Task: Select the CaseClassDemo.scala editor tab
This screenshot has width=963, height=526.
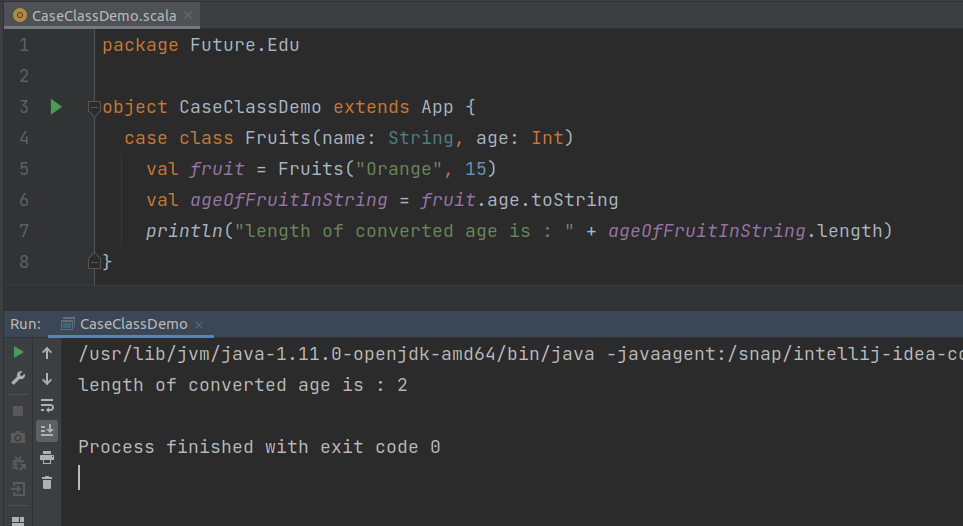Action: click(102, 15)
